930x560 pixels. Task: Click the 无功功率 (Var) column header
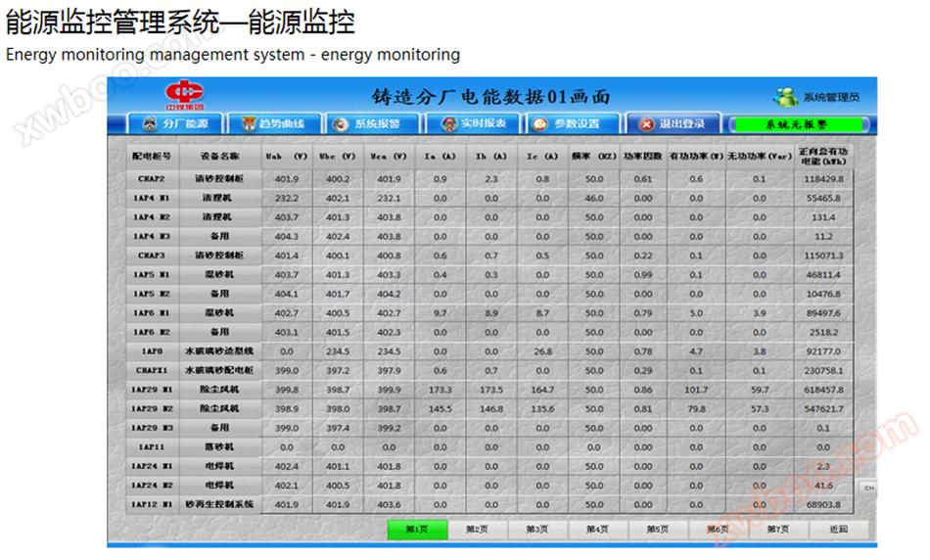click(760, 156)
